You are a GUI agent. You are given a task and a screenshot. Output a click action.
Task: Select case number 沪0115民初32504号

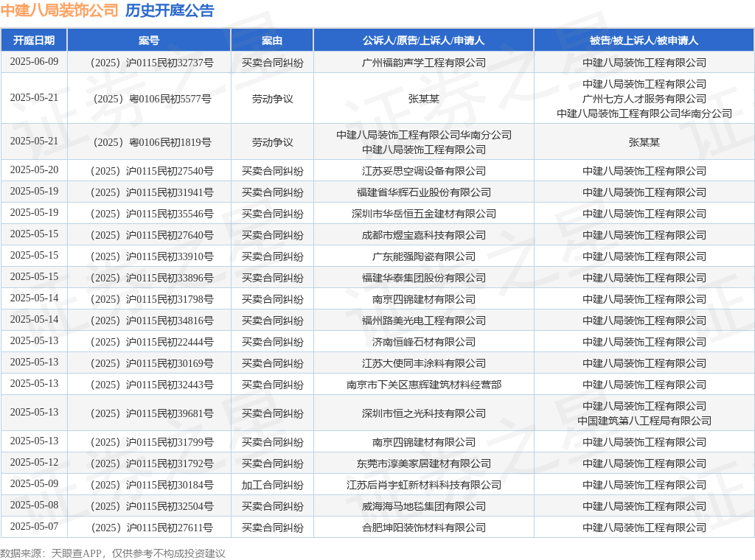coord(152,506)
